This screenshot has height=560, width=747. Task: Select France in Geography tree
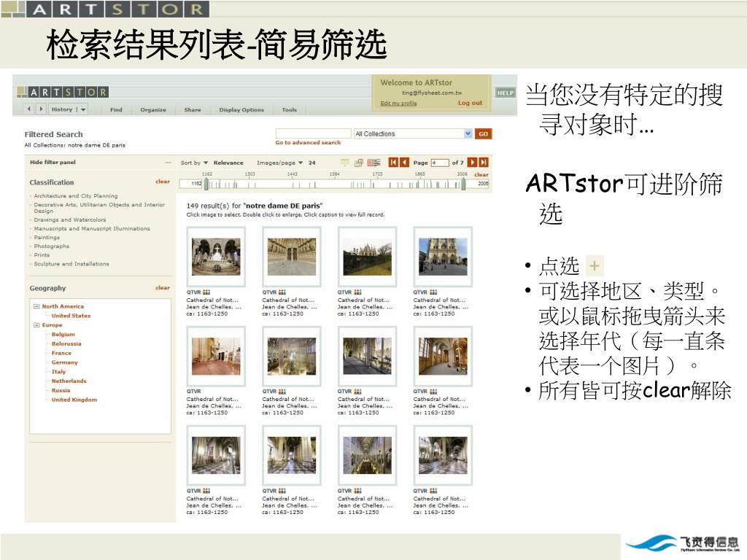pyautogui.click(x=61, y=353)
